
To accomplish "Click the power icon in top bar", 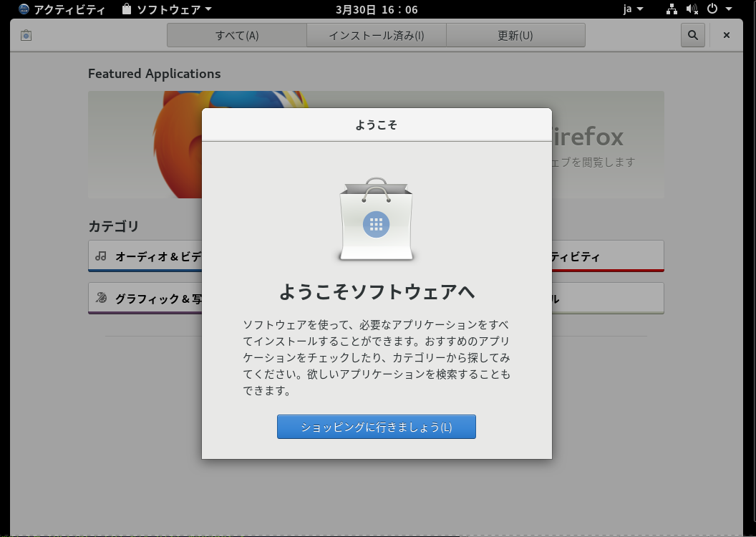I will tap(712, 9).
